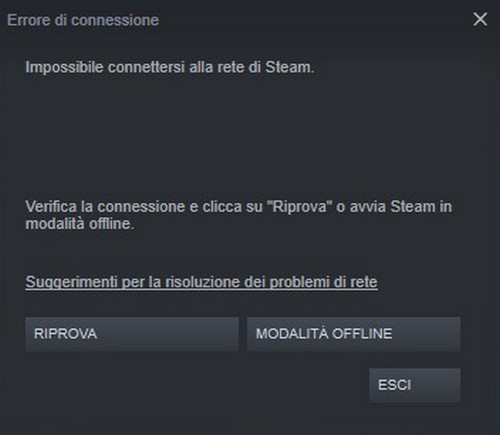Viewport: 500px width, 435px height.
Task: Retry the Steam connection with Riprova
Action: tap(132, 334)
